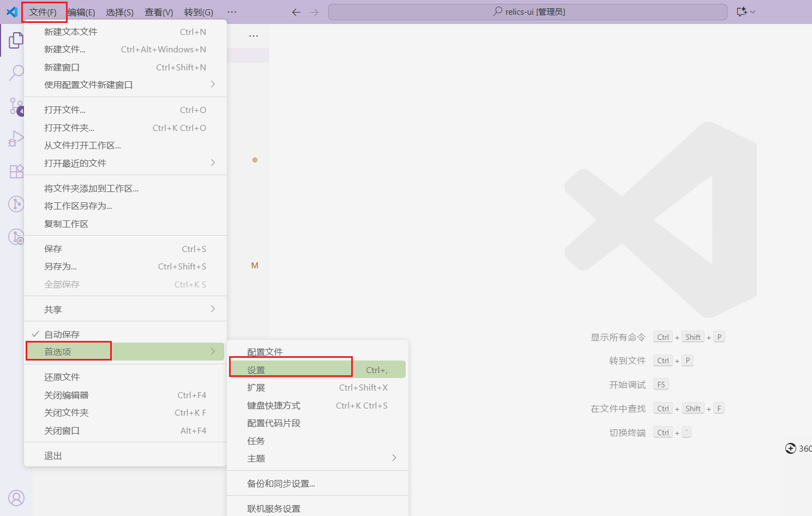Choose 新建窗口 menu entry
Screen dimensions: 812x516
[125, 67]
